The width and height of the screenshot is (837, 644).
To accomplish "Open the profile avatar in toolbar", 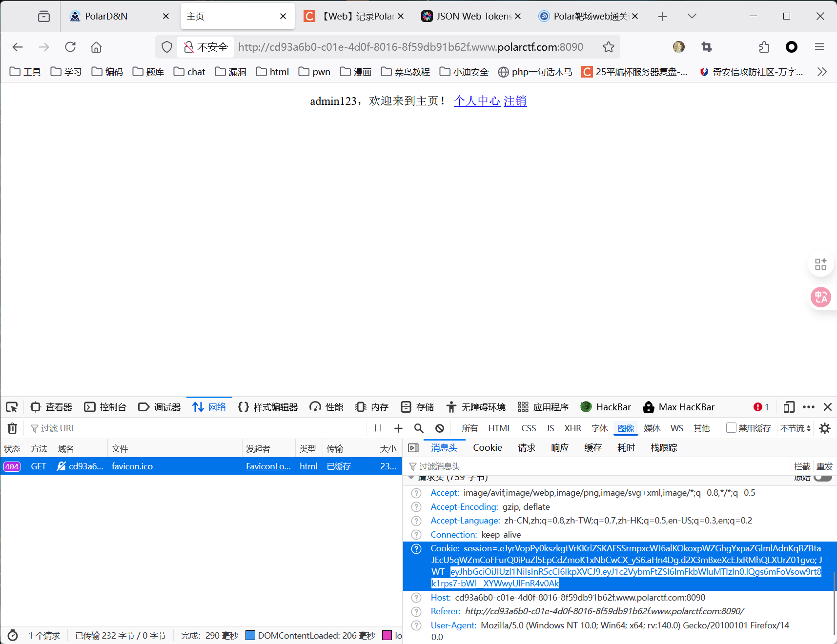I will click(678, 47).
